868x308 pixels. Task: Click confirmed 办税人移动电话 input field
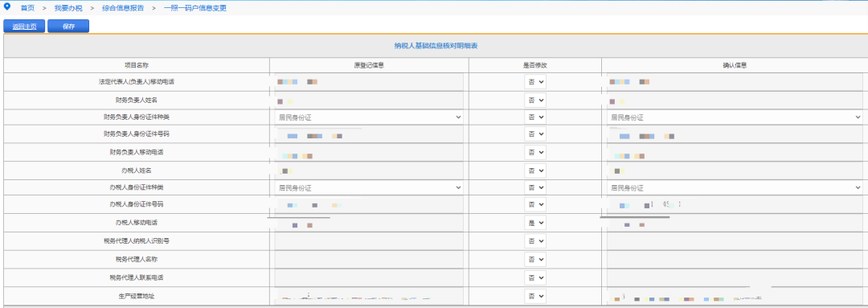pyautogui.click(x=735, y=224)
